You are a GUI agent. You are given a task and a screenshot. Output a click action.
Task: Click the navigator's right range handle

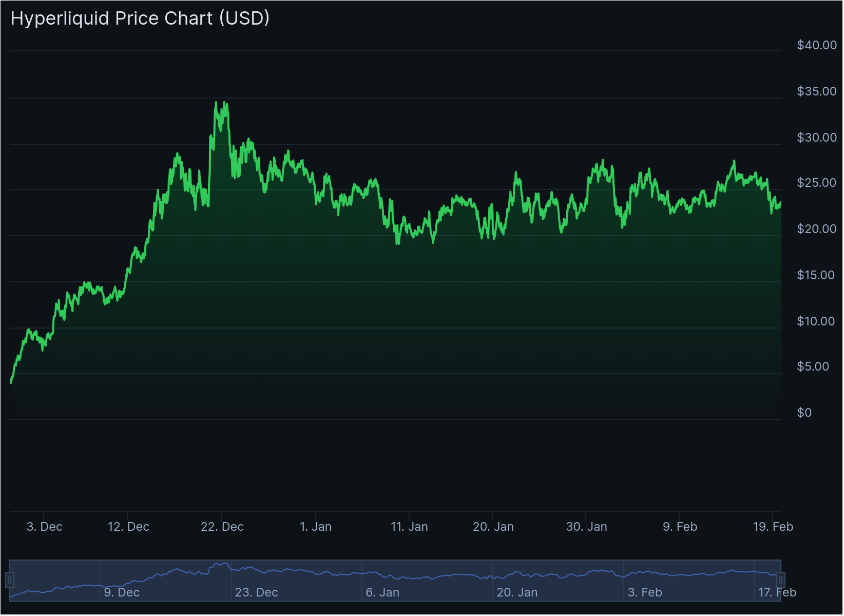pos(781,580)
